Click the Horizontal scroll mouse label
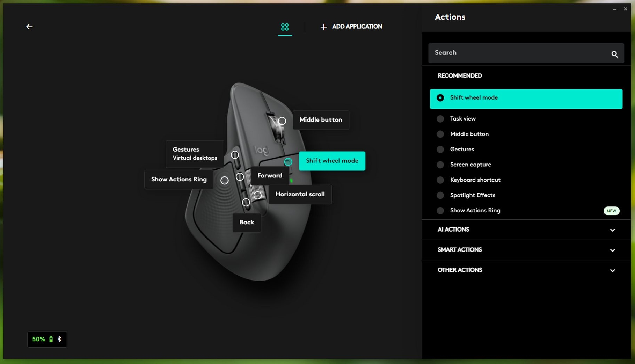635x364 pixels. 300,194
